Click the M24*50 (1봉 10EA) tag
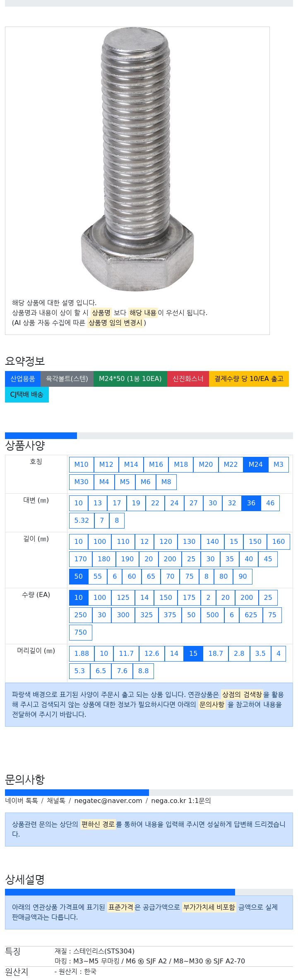 point(130,378)
